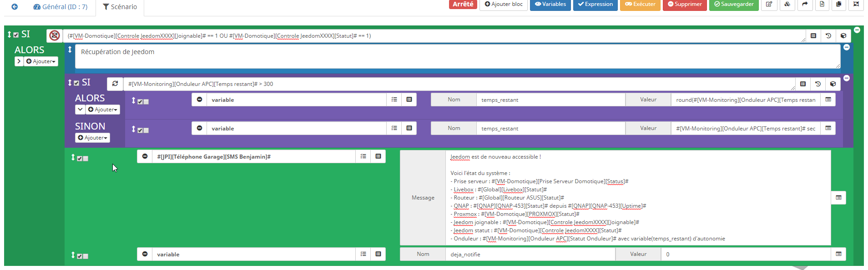Toggle enable checkbox of ALORS variable action
The width and height of the screenshot is (868, 270).
click(x=140, y=102)
